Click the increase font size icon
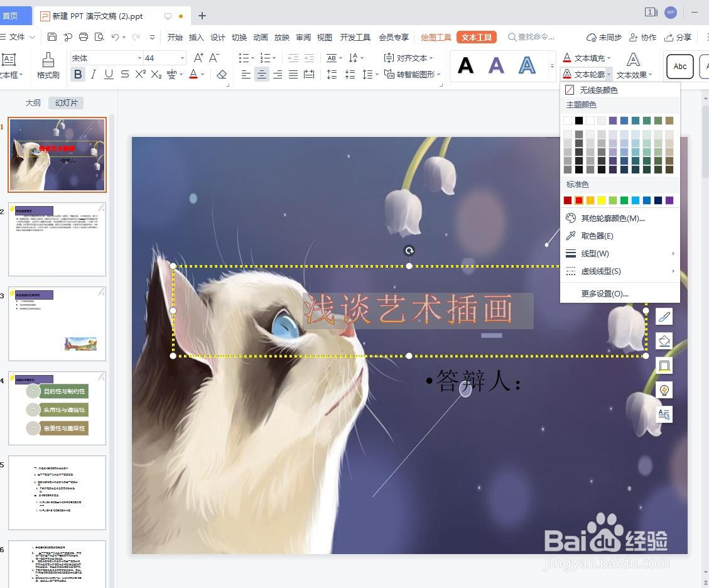The image size is (709, 588). coord(198,57)
